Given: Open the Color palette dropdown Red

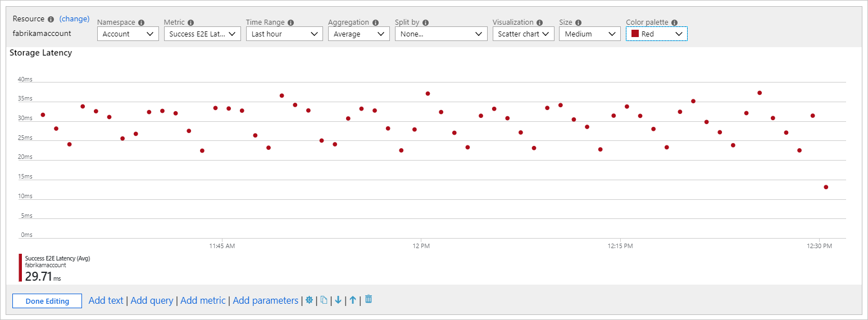Looking at the screenshot, I should pos(657,34).
